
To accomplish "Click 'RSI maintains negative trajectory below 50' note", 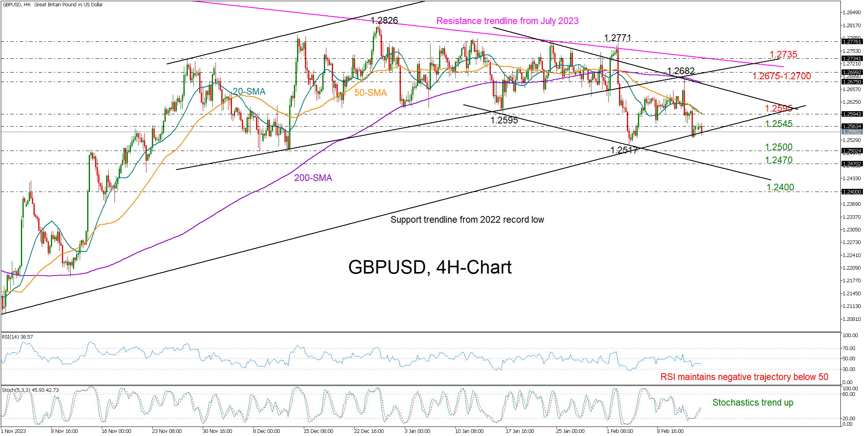I will (744, 377).
